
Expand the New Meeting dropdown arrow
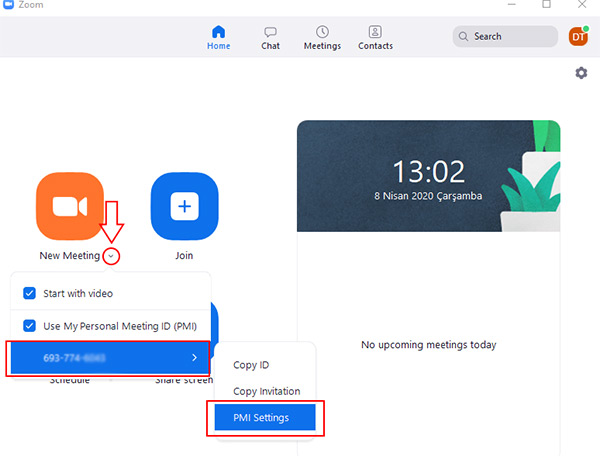(111, 256)
